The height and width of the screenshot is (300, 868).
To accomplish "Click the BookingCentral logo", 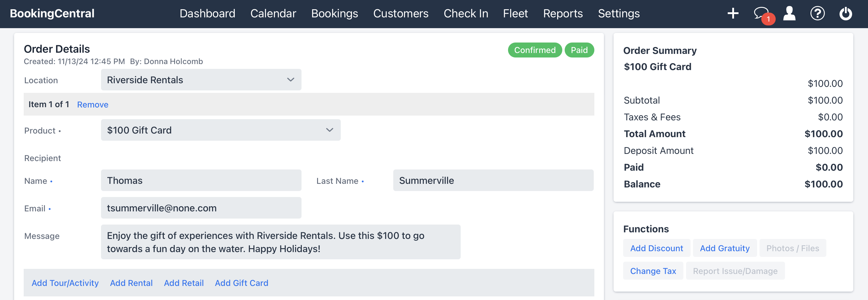I will (52, 13).
